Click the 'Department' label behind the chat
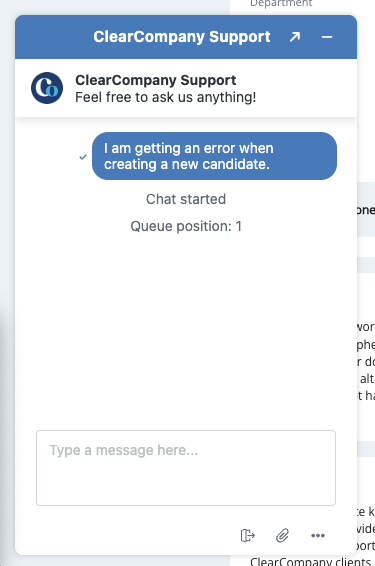This screenshot has width=375, height=566. [x=281, y=4]
